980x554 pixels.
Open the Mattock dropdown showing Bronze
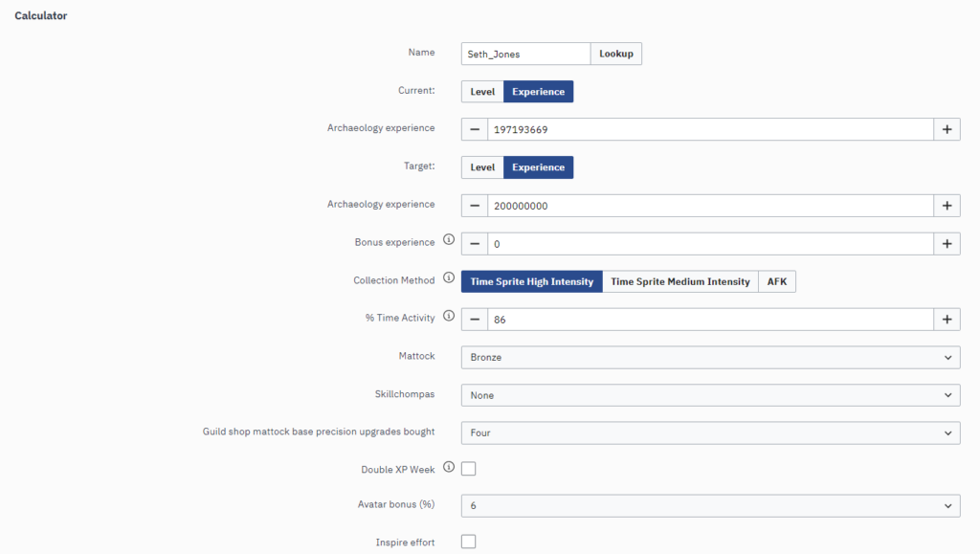point(711,357)
